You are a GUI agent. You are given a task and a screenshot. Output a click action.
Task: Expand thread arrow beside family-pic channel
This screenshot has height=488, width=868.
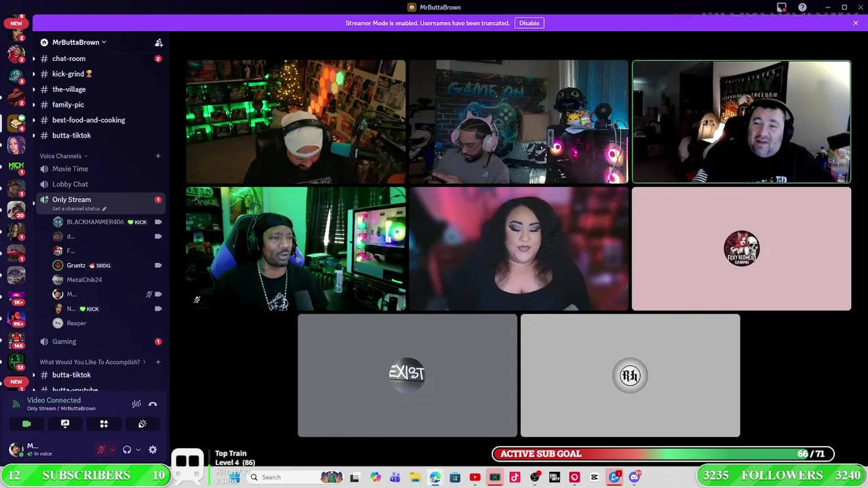pyautogui.click(x=33, y=104)
